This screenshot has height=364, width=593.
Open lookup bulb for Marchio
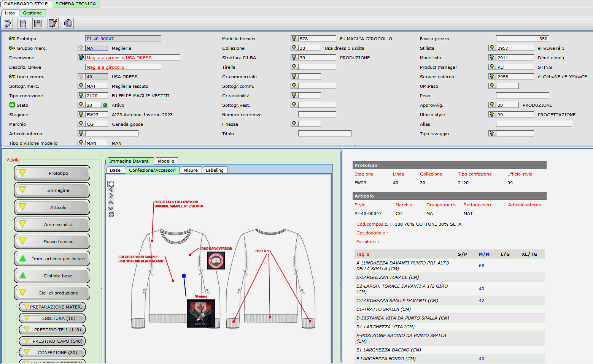tap(81, 124)
